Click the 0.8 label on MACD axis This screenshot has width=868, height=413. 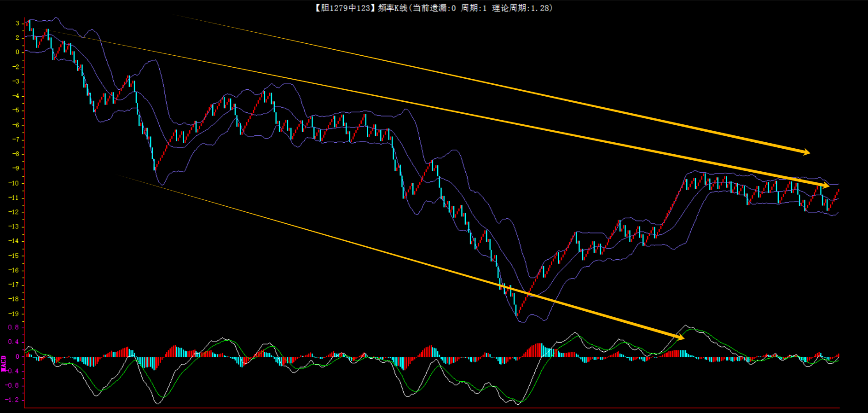point(13,327)
